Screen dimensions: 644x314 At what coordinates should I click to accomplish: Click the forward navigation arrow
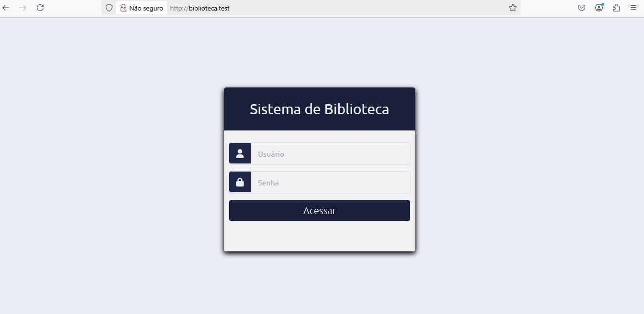coord(22,8)
